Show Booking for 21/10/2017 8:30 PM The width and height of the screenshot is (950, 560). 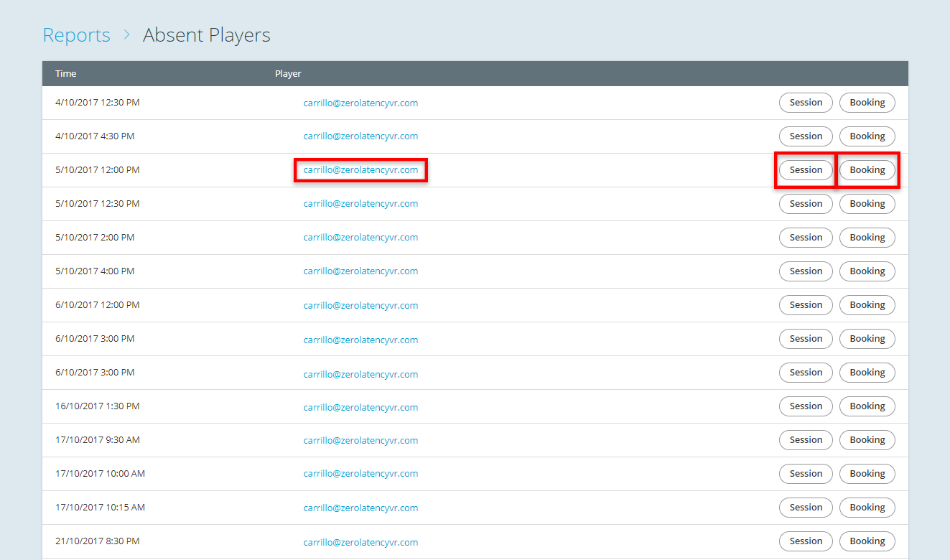(x=867, y=541)
